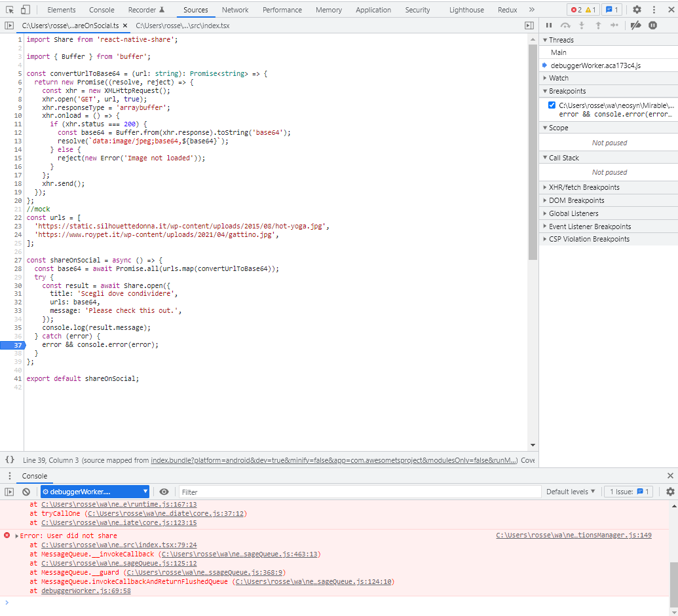
Task: Click the '1 Issue' button in console toolbar
Action: pyautogui.click(x=629, y=492)
